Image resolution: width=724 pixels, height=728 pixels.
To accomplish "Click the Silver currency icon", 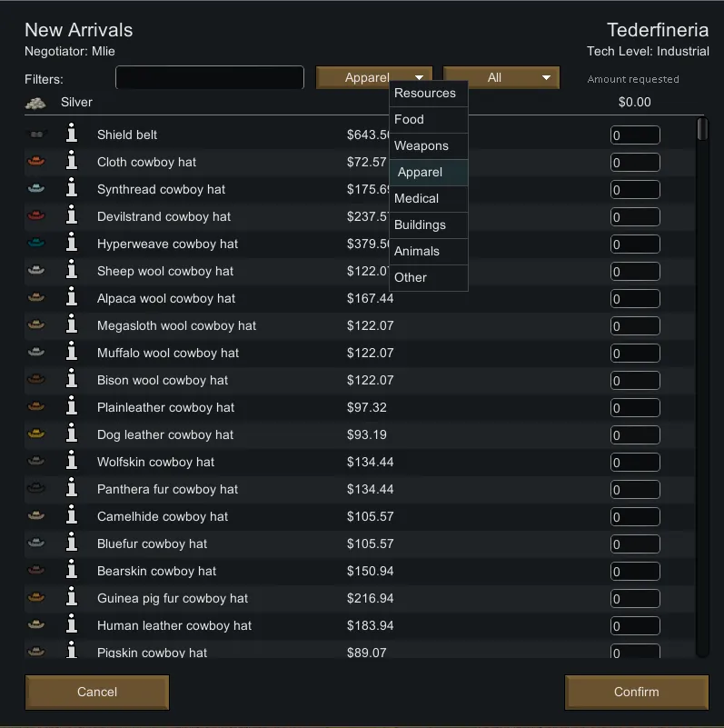I will click(35, 103).
